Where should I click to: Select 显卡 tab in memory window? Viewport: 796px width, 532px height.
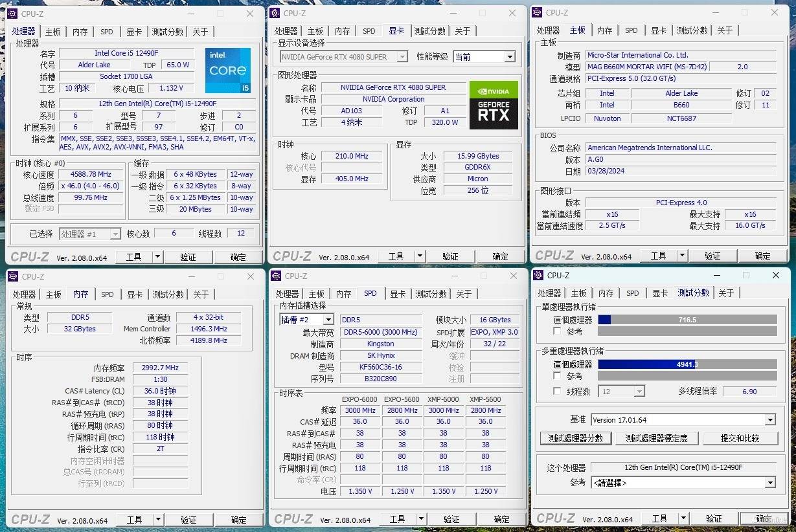[135, 294]
